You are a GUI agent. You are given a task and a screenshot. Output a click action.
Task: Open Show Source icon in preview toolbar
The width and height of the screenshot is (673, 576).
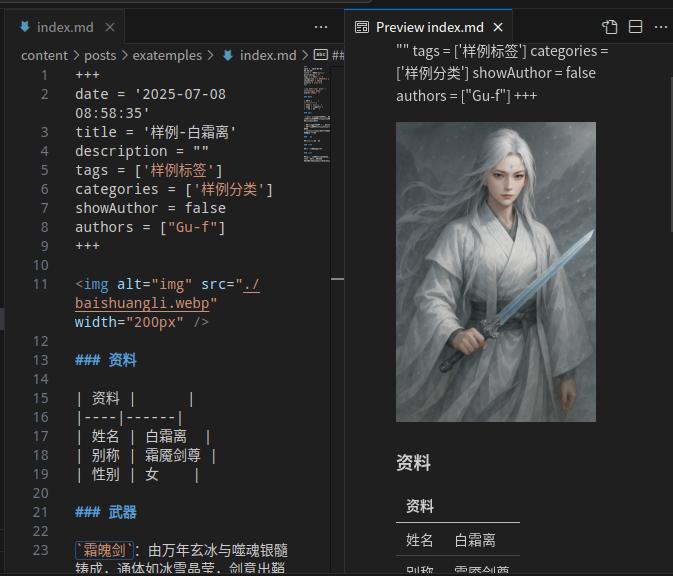point(610,27)
